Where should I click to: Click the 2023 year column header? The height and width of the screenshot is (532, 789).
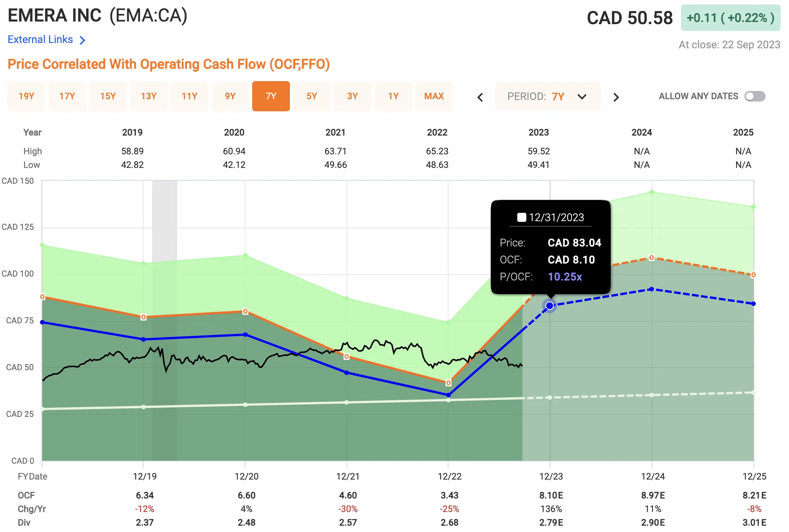coord(539,132)
